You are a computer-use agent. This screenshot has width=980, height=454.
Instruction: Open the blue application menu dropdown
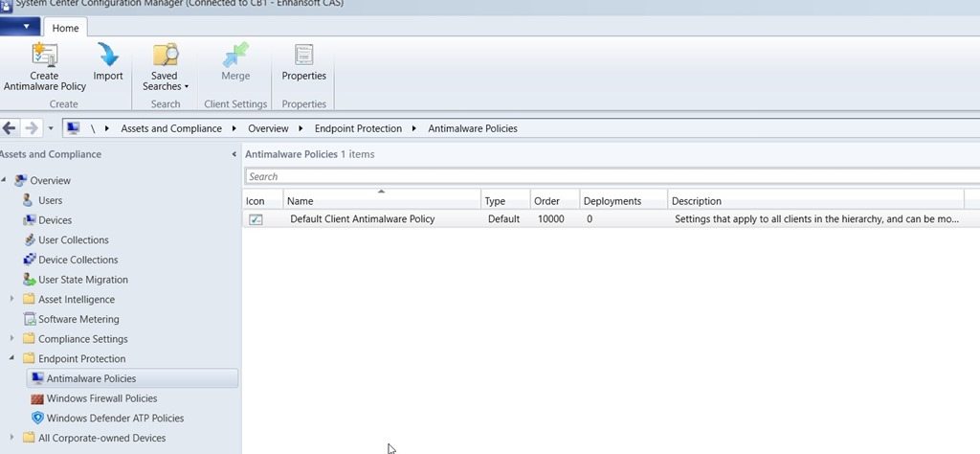coord(20,27)
